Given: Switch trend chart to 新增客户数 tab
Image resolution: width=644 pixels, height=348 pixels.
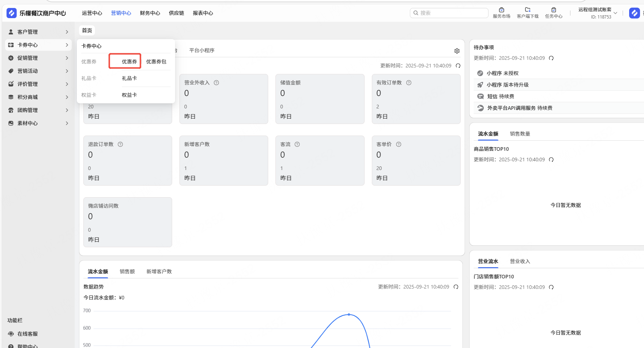Looking at the screenshot, I should [159, 272].
